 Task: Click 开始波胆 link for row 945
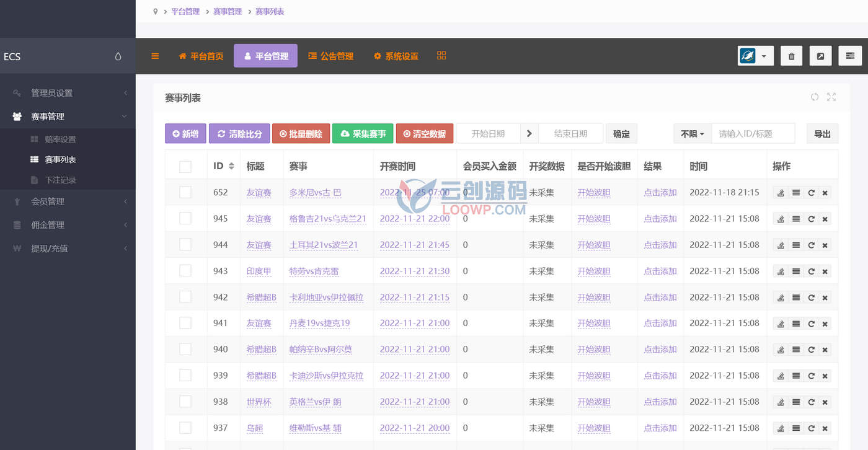pyautogui.click(x=594, y=219)
